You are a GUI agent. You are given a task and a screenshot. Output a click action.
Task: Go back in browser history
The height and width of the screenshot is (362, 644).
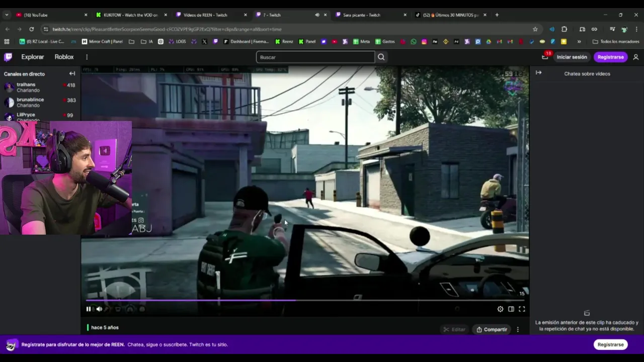click(x=8, y=29)
